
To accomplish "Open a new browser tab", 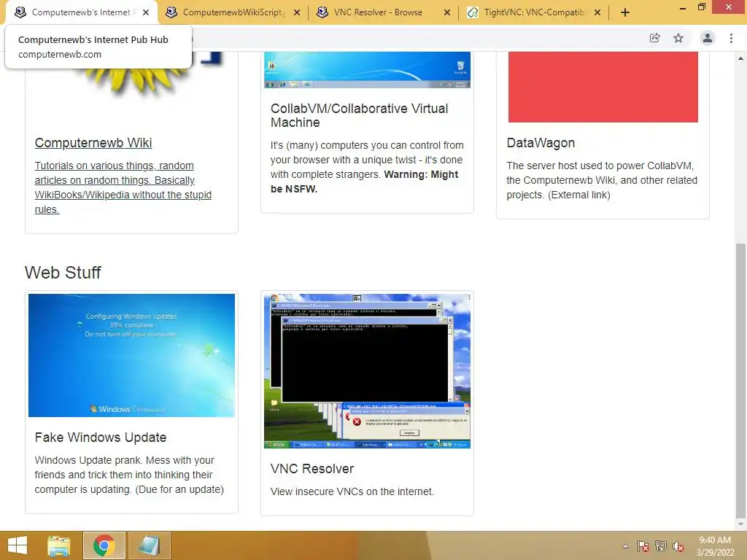I will click(625, 12).
